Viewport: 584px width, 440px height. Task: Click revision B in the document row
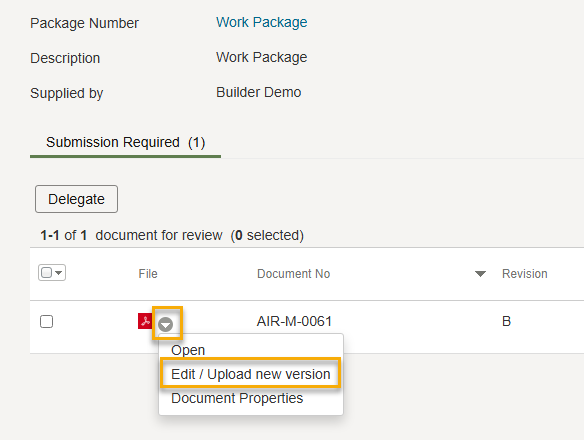(x=506, y=321)
